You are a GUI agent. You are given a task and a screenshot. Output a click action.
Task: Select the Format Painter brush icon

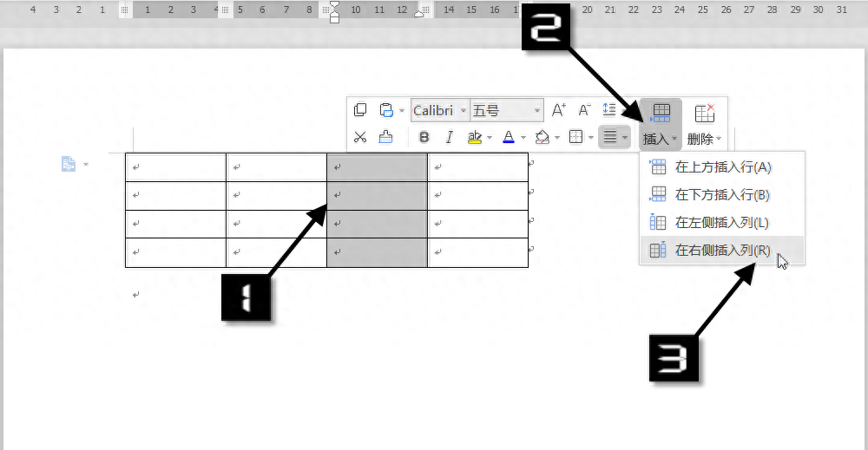pos(386,137)
